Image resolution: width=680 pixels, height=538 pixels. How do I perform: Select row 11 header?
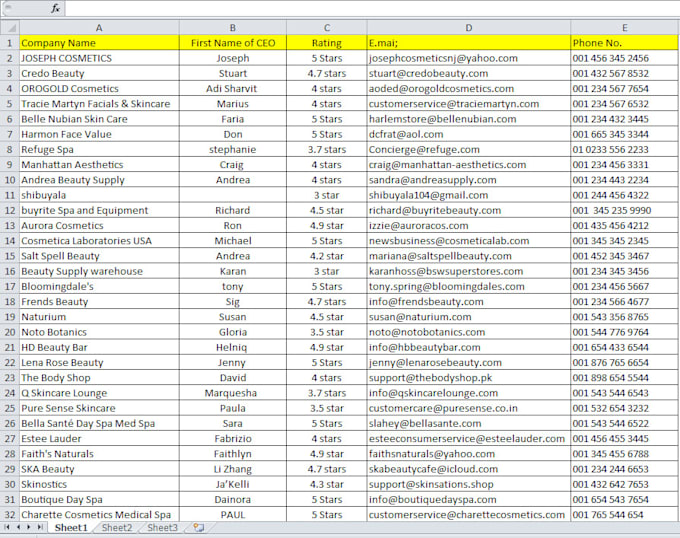[10, 195]
